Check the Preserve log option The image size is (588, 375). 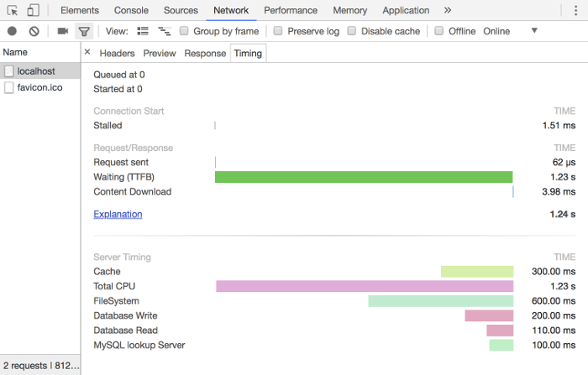click(278, 31)
